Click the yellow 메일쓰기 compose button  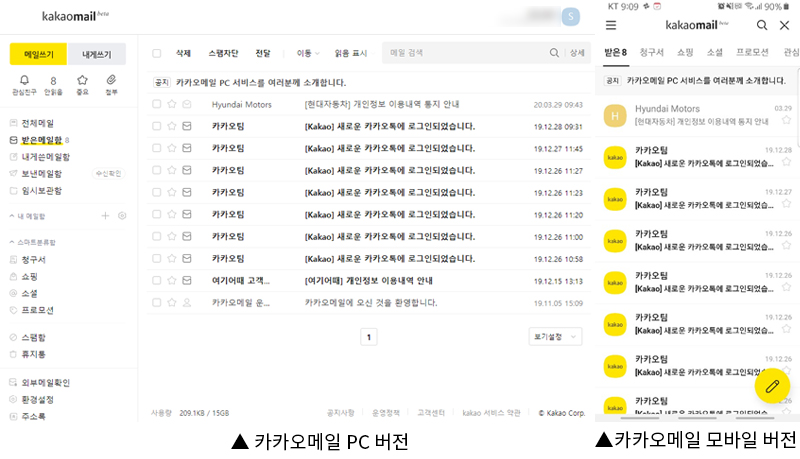38,54
